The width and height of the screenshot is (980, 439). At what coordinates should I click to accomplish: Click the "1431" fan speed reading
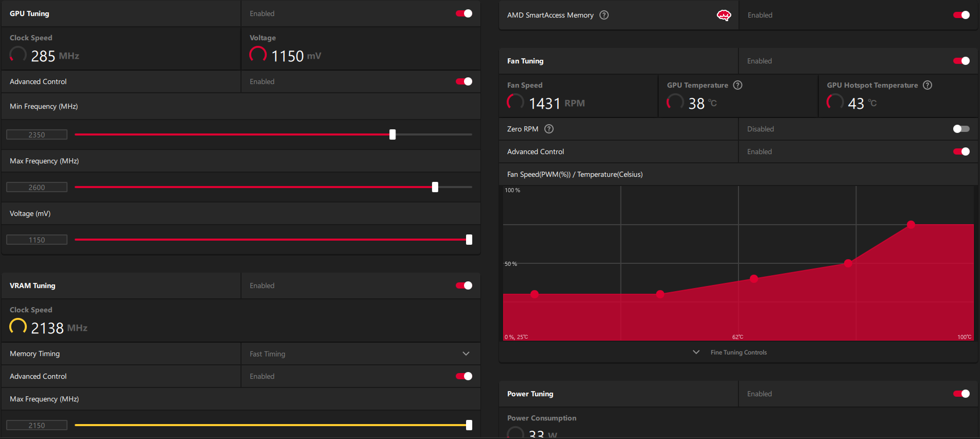pyautogui.click(x=544, y=104)
